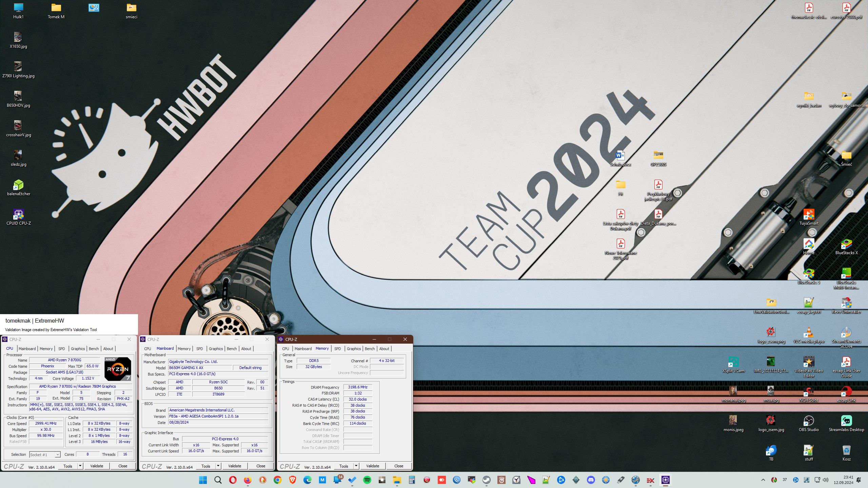868x488 pixels.
Task: Click the DRAM Frequency 3198.6 MHz value
Action: (x=358, y=387)
